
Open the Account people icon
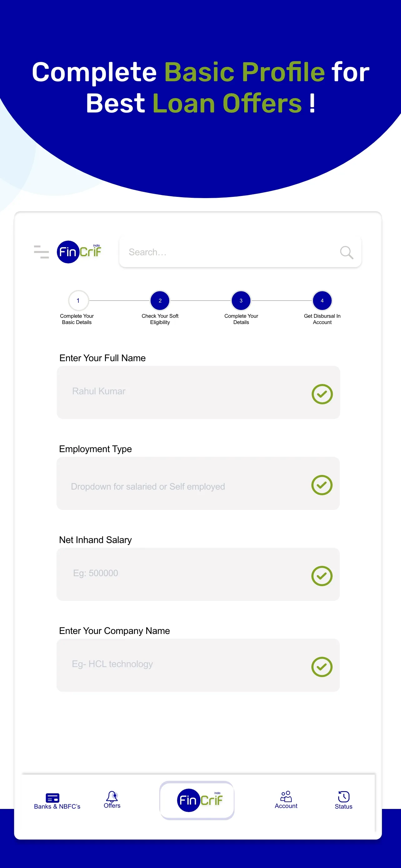(x=286, y=796)
